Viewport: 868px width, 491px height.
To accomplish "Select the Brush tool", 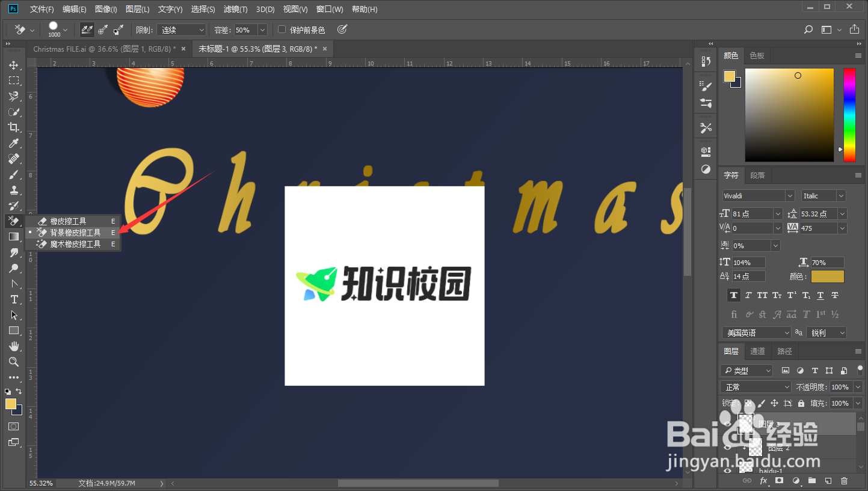I will tap(14, 174).
